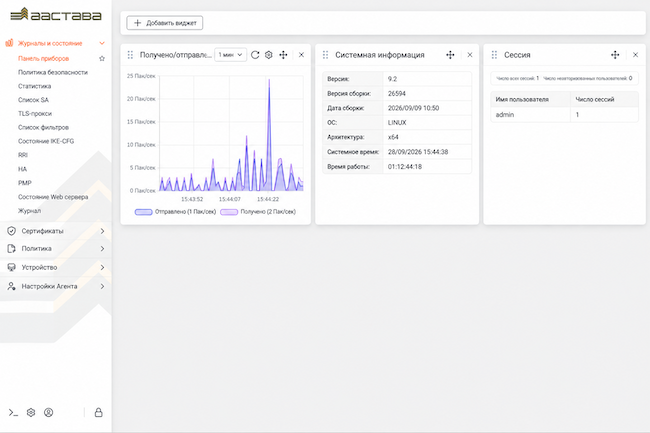The width and height of the screenshot is (650, 433).
Task: Expand the Сертификаты section
Action: click(102, 231)
